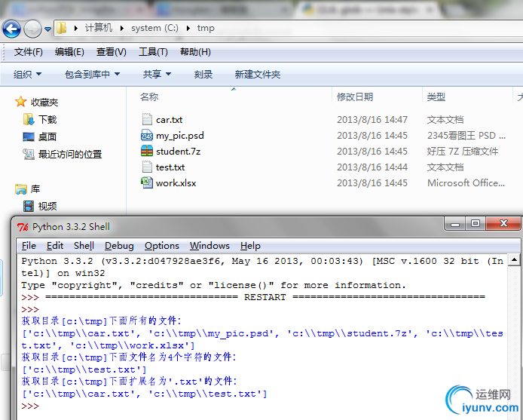Screen dimensions: 523x420
Task: Open the Help menu in Python Shell
Action: 250,246
